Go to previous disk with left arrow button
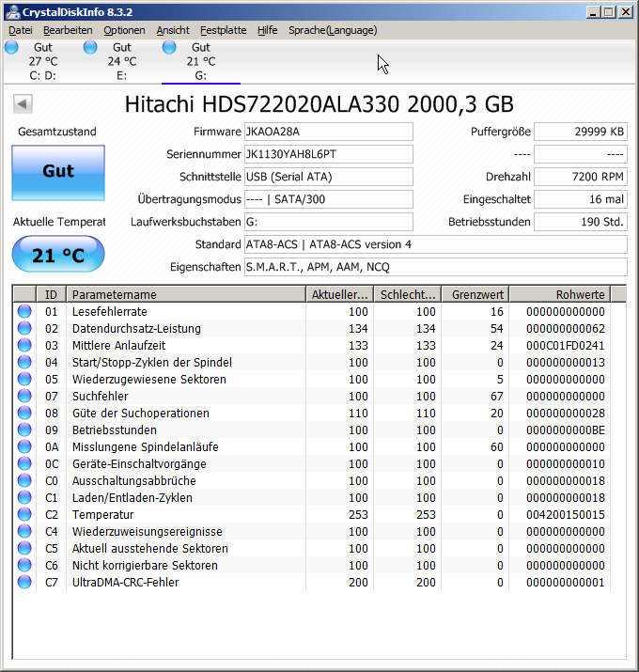 (23, 103)
